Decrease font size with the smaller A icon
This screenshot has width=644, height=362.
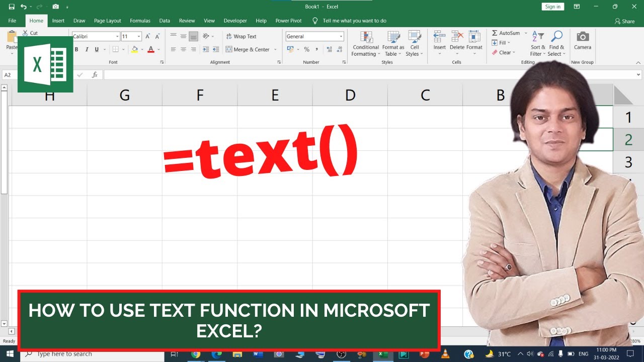(x=158, y=36)
